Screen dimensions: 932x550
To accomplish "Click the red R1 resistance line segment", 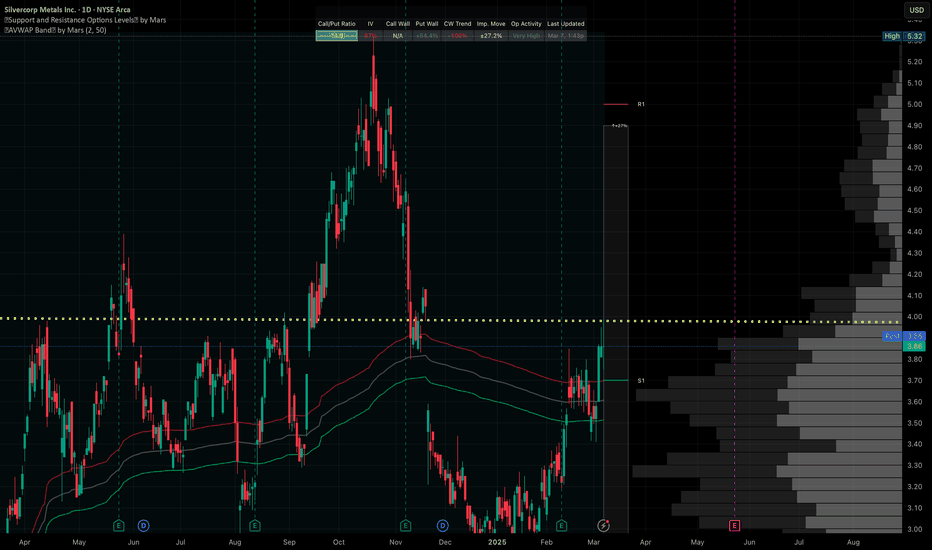I will [x=616, y=104].
